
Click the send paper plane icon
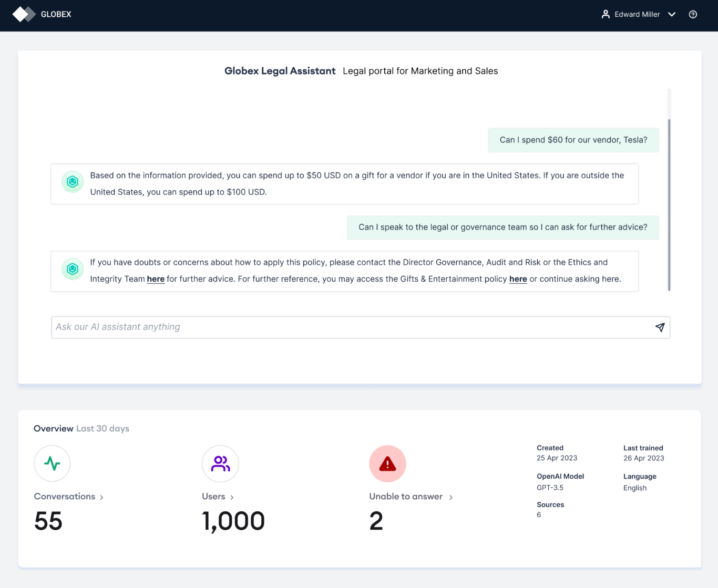coord(660,327)
